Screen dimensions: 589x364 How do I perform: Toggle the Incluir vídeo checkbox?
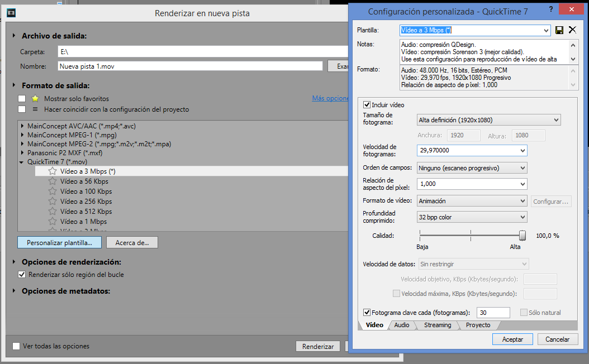[x=367, y=105]
